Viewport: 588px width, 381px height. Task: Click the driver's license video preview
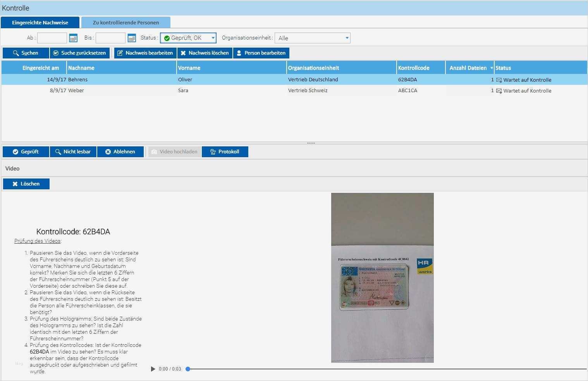coord(382,278)
